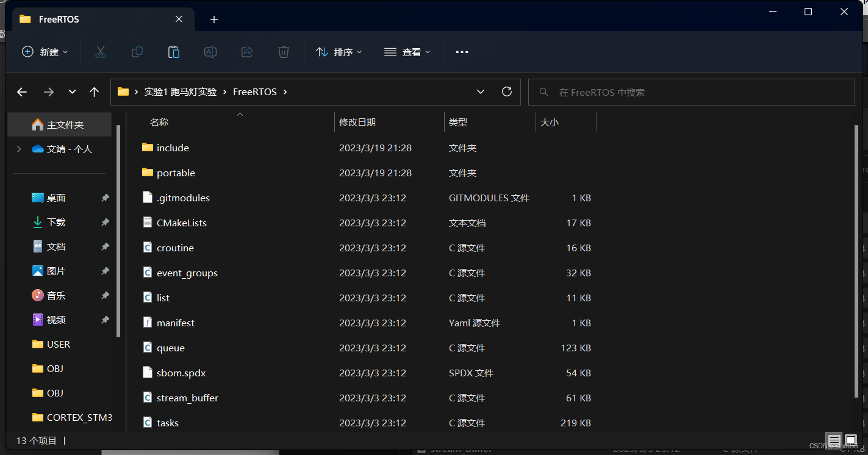Cut the selected item using the scissors icon
This screenshot has height=455, width=868.
[x=100, y=52]
